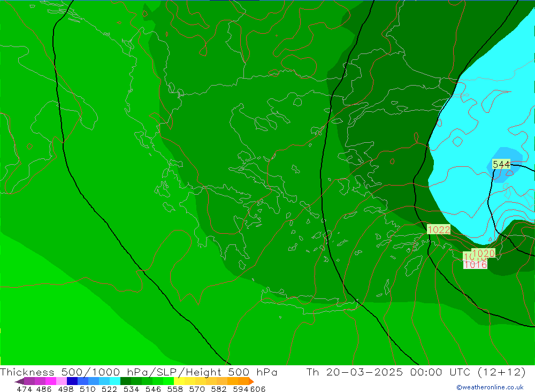Click the 594 legend value
Viewport: 535px width, 392px height.
click(241, 389)
